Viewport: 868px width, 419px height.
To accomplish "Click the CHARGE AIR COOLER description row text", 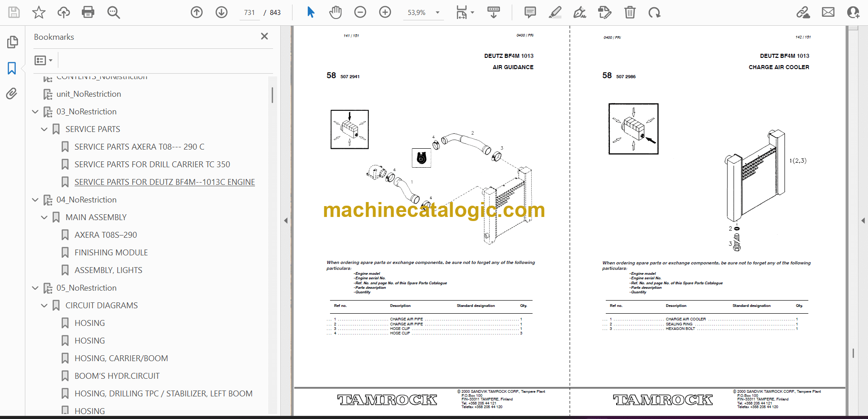I will coord(685,319).
